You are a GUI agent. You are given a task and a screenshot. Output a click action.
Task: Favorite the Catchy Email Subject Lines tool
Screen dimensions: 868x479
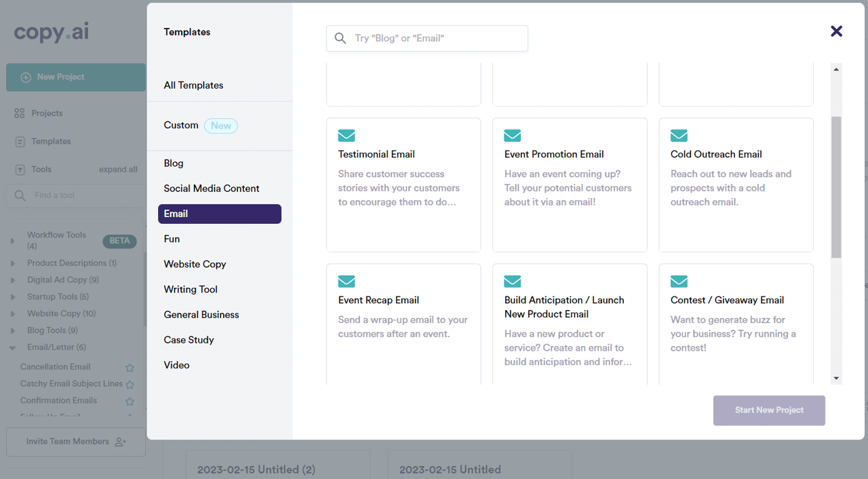[x=130, y=385]
